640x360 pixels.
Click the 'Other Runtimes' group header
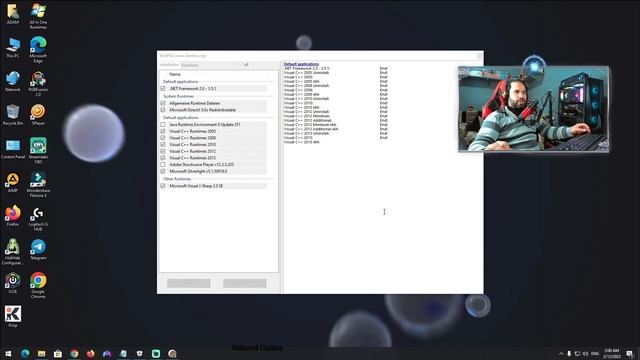[x=177, y=179]
